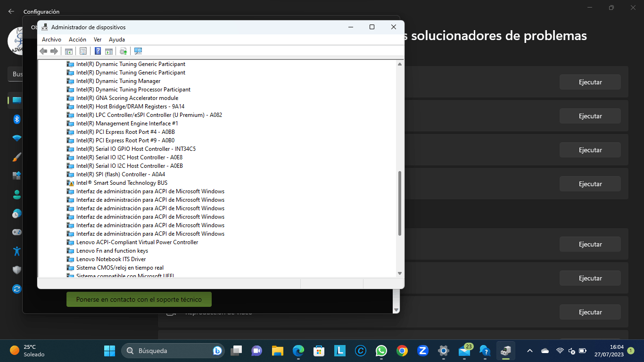Open Properties toolbar icon in Device Manager
Image resolution: width=644 pixels, height=362 pixels.
coord(83,51)
